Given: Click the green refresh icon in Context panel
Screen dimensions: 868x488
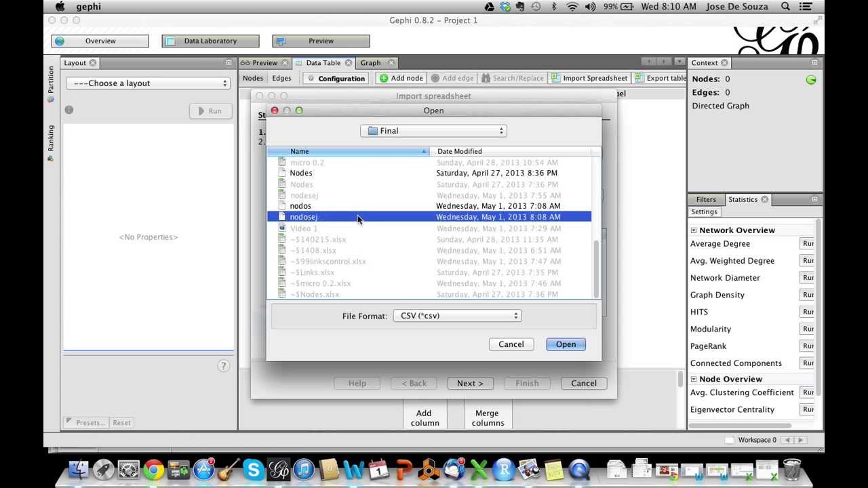Looking at the screenshot, I should click(x=811, y=79).
